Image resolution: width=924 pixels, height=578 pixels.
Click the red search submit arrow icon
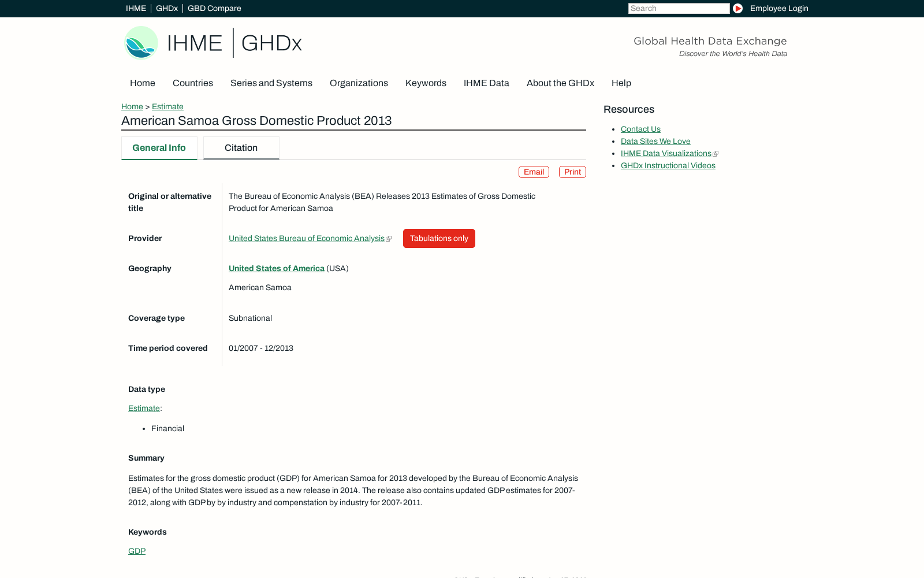click(x=737, y=8)
